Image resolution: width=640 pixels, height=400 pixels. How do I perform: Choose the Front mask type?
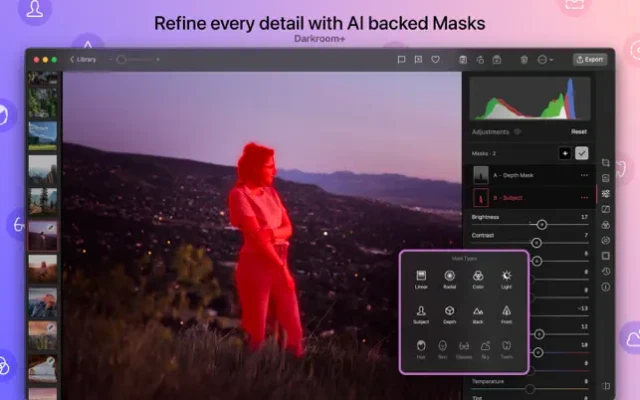(507, 315)
